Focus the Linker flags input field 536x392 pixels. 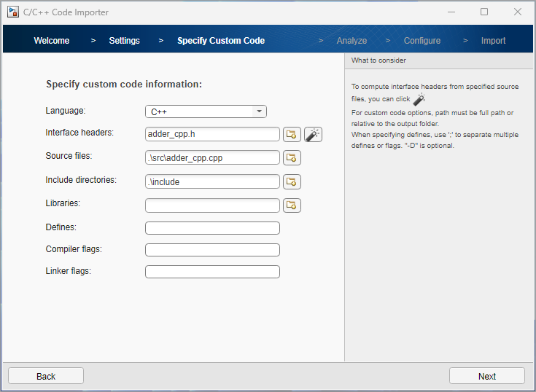(212, 272)
